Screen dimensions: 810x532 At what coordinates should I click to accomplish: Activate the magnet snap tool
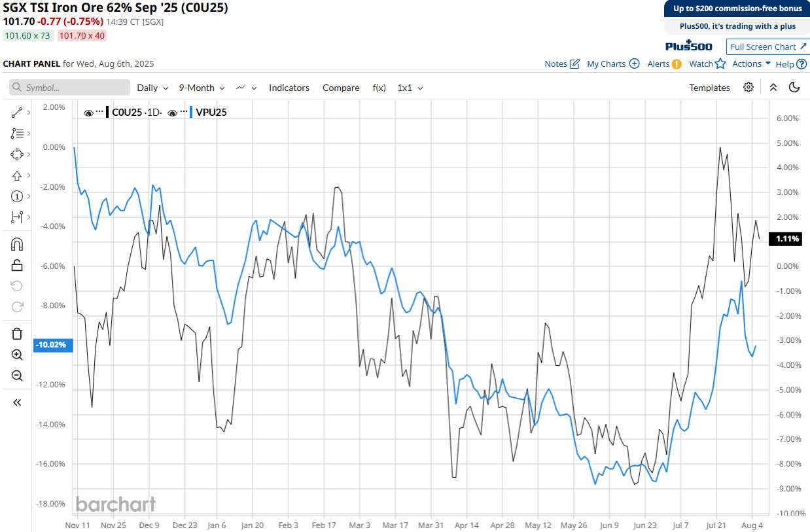17,244
